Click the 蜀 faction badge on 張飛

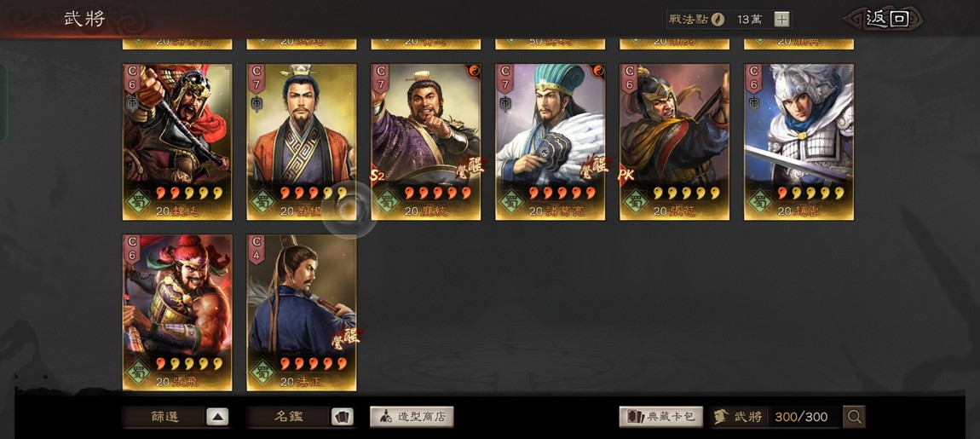(x=138, y=373)
